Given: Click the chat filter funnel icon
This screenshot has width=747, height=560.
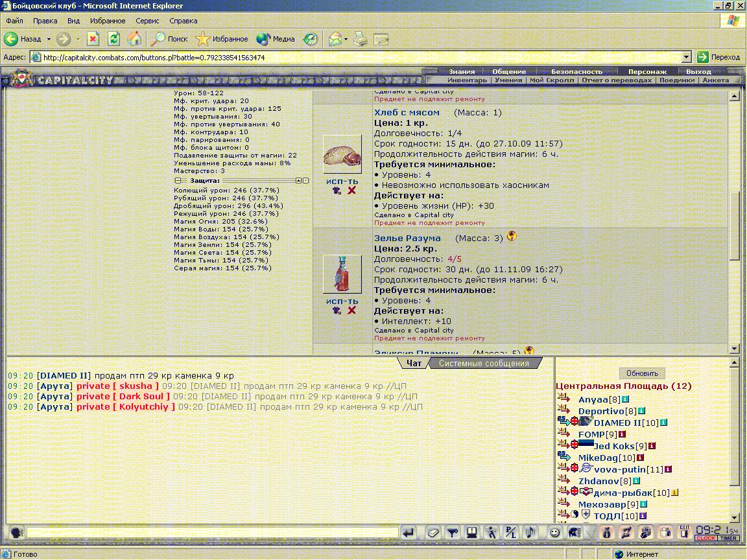Looking at the screenshot, I should coord(452,532).
